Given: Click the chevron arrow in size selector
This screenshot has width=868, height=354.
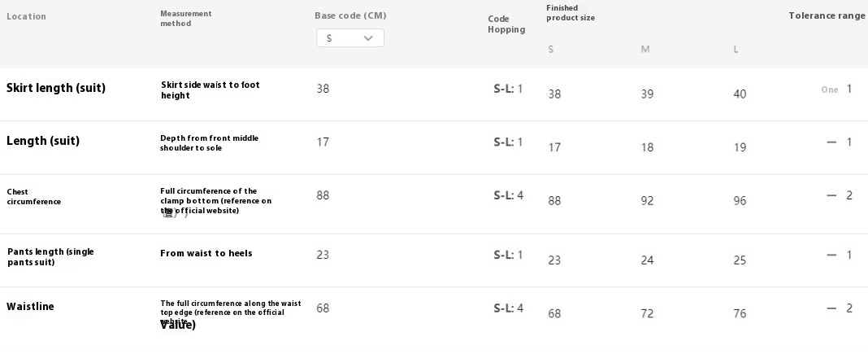Looking at the screenshot, I should tap(368, 38).
